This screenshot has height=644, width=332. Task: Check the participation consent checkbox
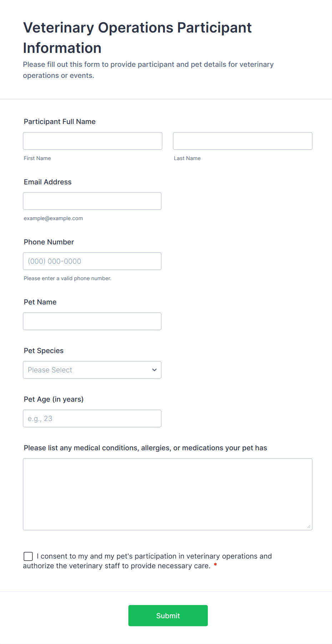[x=28, y=556]
